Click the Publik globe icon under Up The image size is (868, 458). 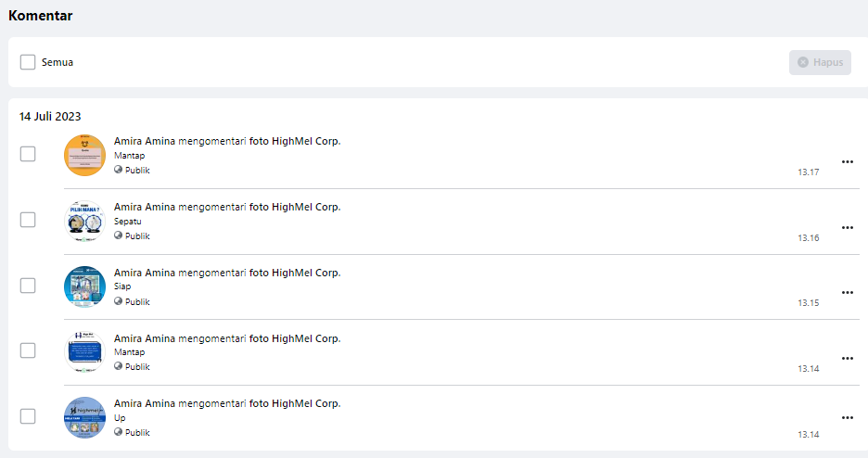pos(119,432)
